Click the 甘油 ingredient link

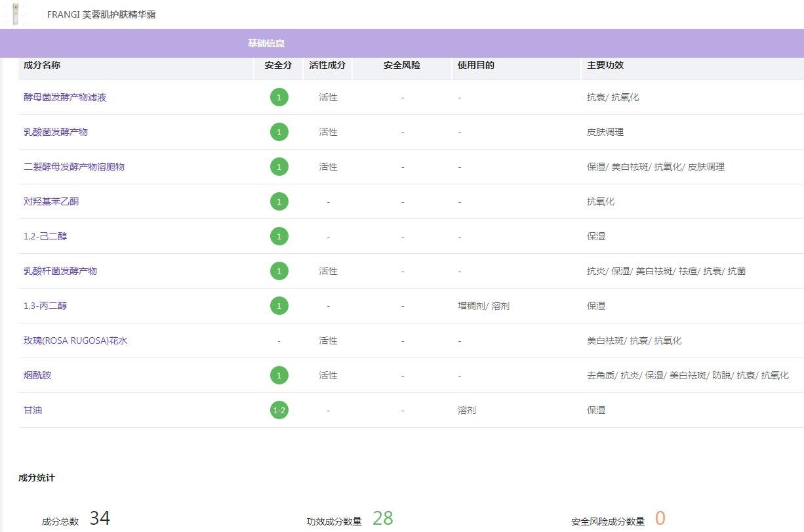click(33, 410)
